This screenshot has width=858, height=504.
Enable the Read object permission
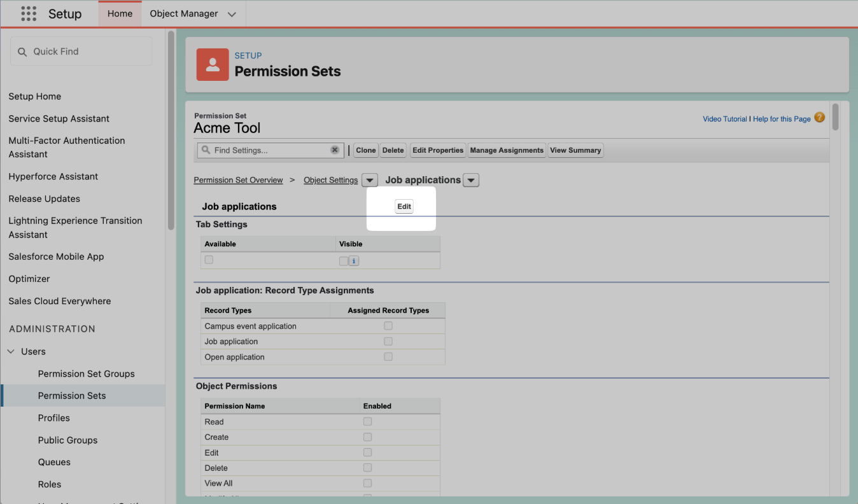[x=367, y=421]
